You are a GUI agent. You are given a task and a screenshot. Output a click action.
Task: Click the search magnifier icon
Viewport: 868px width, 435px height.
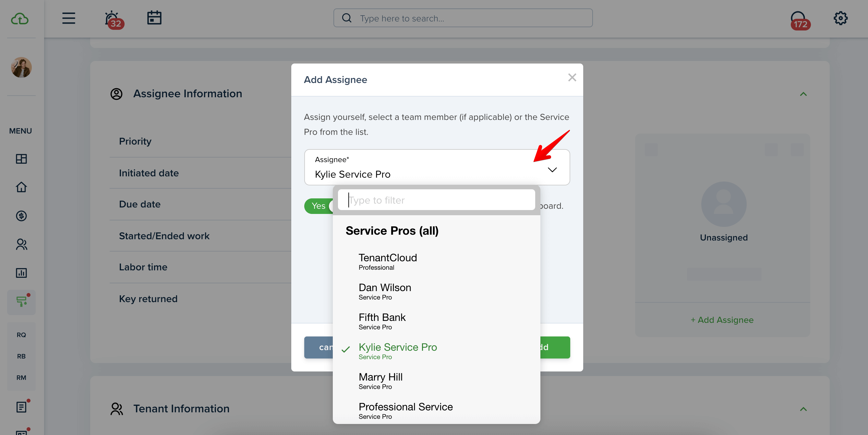346,18
